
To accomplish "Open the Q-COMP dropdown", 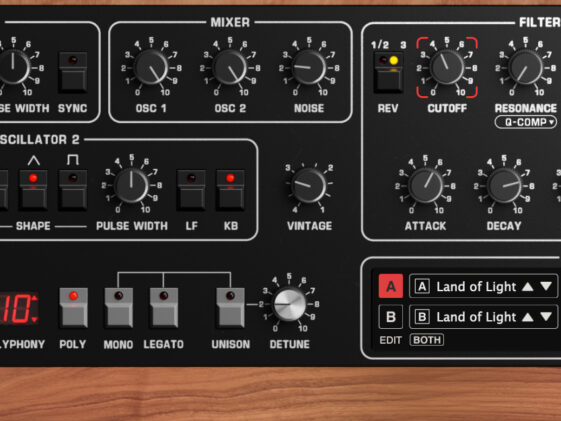I will click(525, 122).
